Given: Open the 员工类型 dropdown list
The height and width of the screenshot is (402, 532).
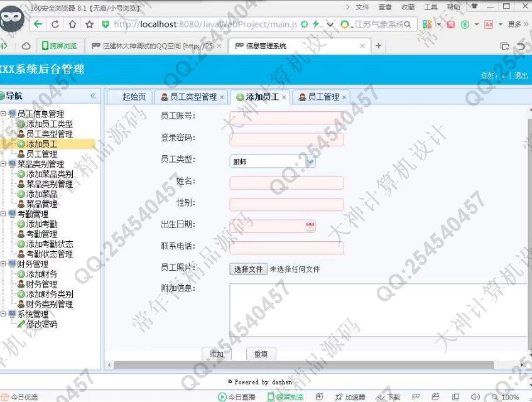Looking at the screenshot, I should (x=310, y=161).
